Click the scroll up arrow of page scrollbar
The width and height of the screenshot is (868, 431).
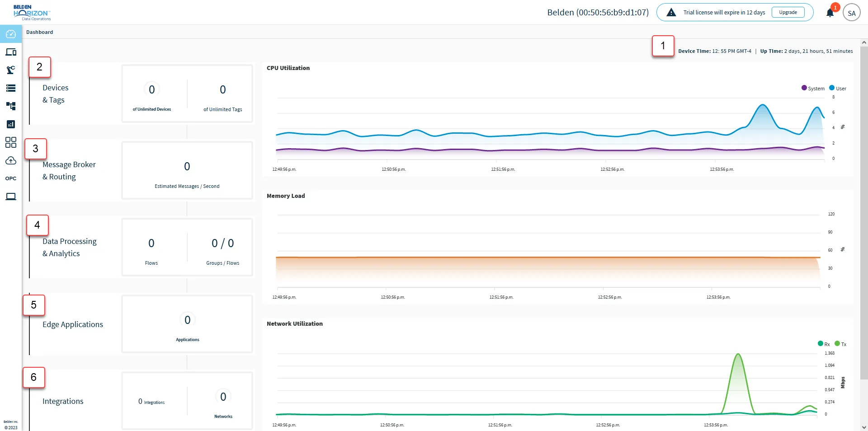pos(864,42)
